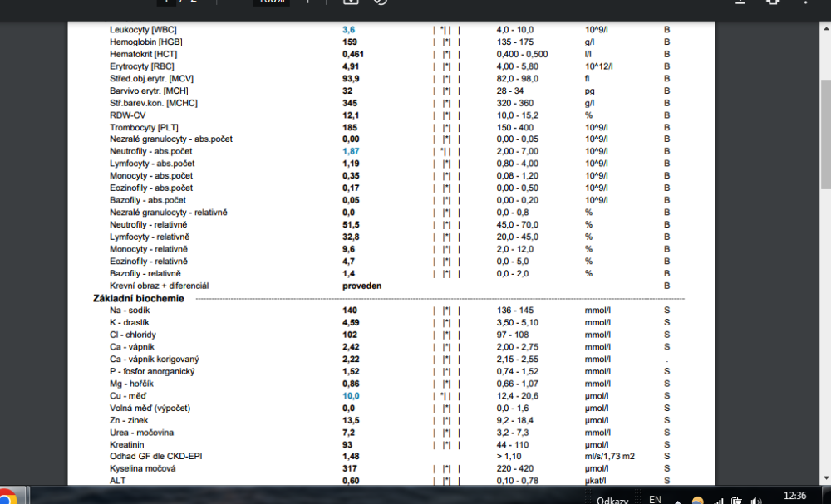Download the PDF file

(x=740, y=2)
